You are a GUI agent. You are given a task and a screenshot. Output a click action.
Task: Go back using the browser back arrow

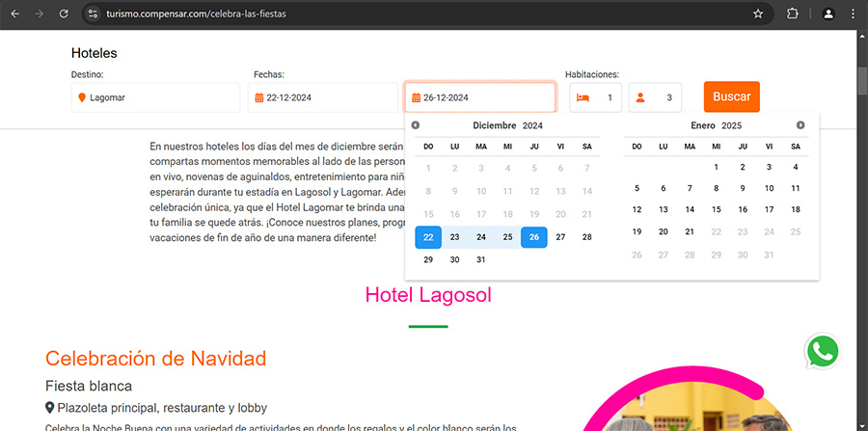point(14,13)
